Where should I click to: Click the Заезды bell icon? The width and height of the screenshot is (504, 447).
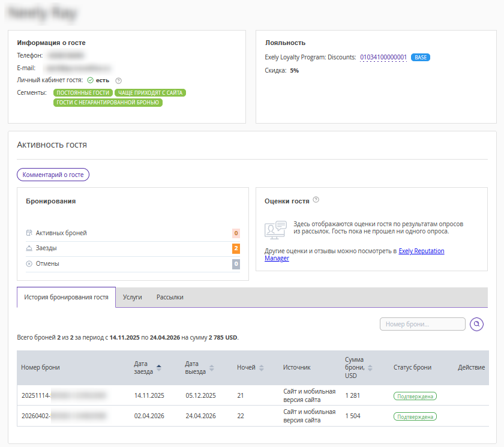pos(29,248)
